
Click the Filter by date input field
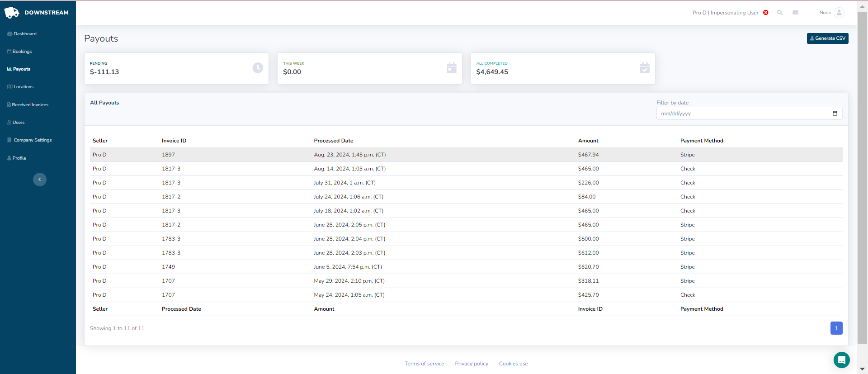tap(749, 114)
